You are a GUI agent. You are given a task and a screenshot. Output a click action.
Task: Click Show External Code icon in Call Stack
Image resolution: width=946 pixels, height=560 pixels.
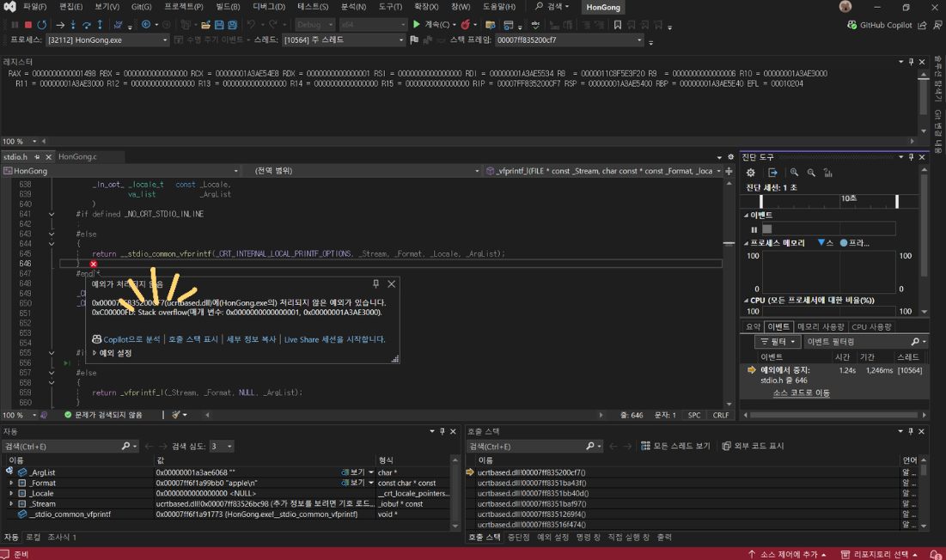726,446
